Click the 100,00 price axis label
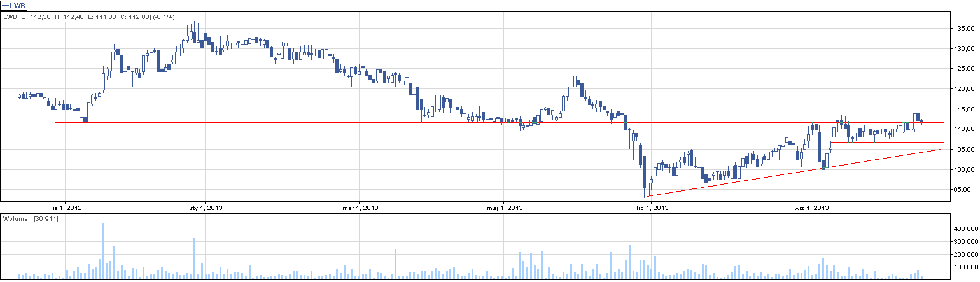The height and width of the screenshot is (282, 980). pos(965,170)
